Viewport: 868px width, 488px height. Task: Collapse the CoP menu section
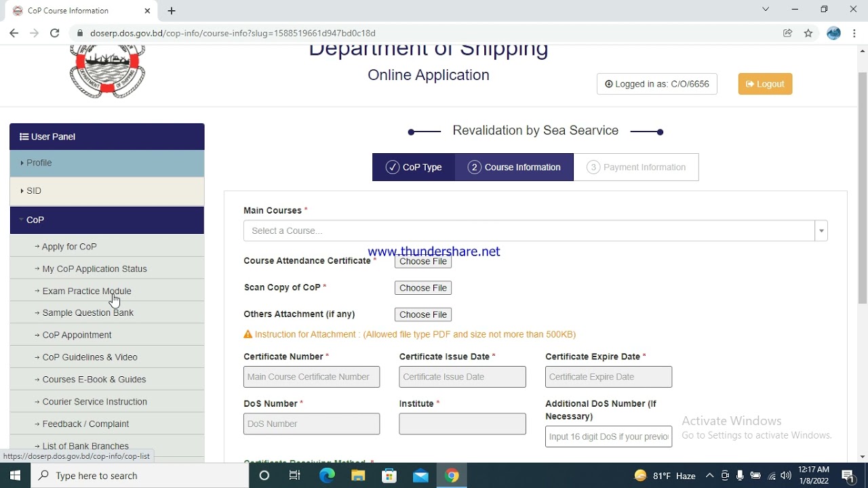click(x=107, y=220)
